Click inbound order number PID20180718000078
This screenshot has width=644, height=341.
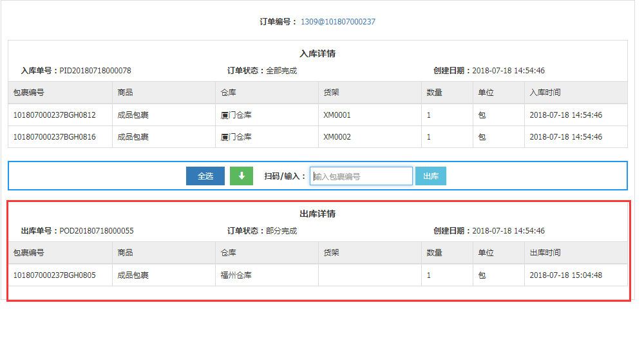pyautogui.click(x=95, y=71)
